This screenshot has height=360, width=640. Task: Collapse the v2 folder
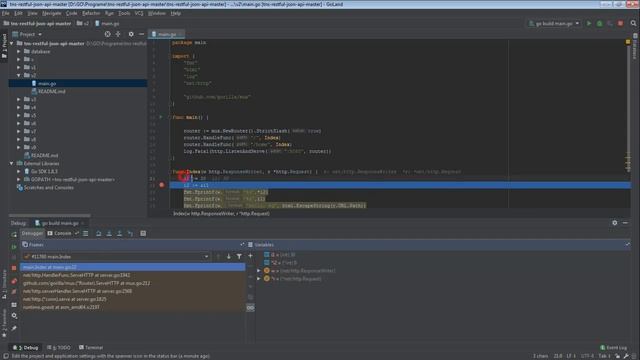19,76
